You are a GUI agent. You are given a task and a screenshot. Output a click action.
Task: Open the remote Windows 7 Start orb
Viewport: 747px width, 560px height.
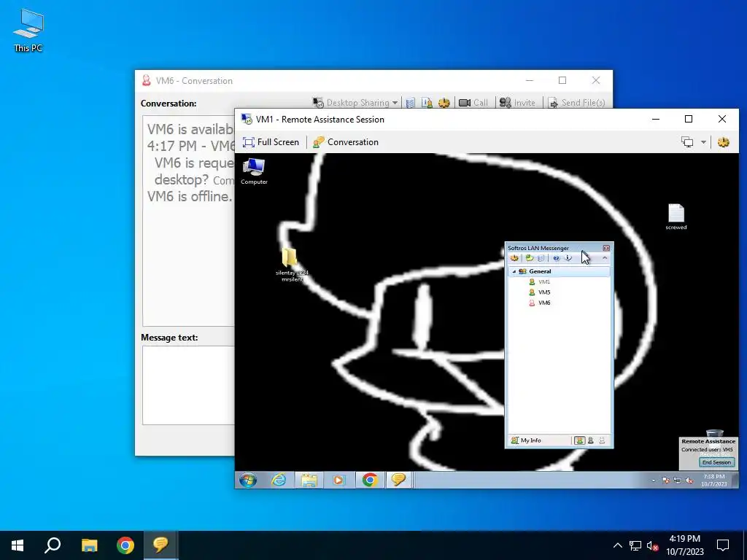point(248,480)
